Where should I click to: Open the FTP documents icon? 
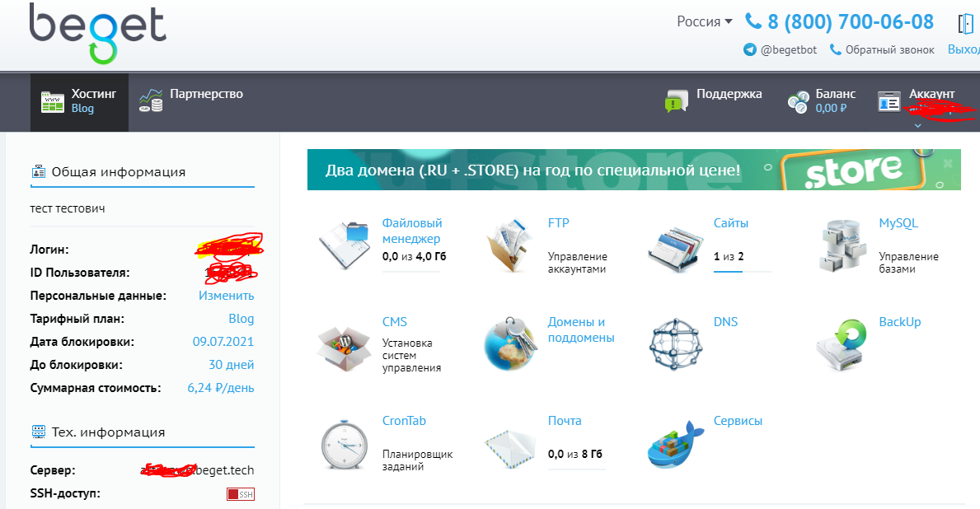(x=510, y=245)
